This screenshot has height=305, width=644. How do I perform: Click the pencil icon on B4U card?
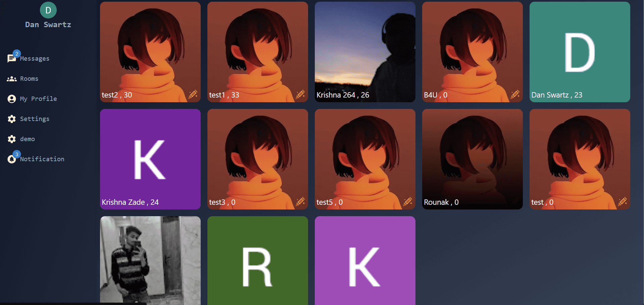tap(515, 94)
